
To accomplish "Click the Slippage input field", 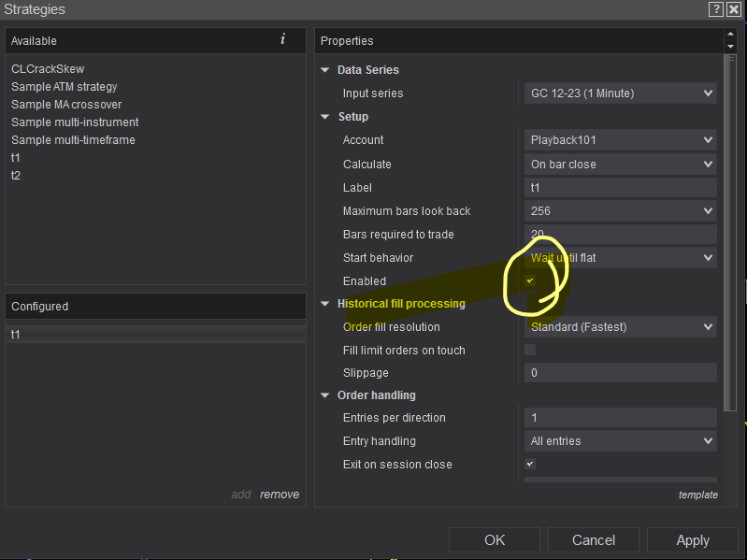I will pos(620,373).
